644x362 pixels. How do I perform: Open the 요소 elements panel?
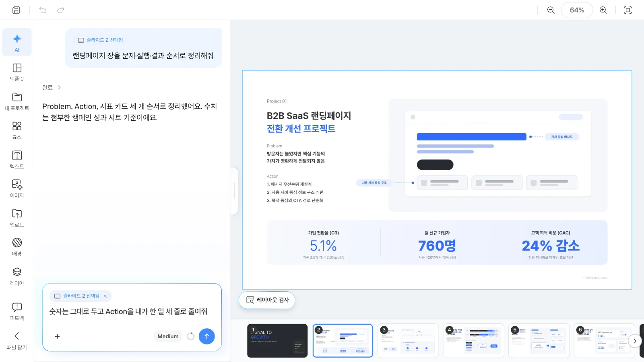click(x=17, y=131)
